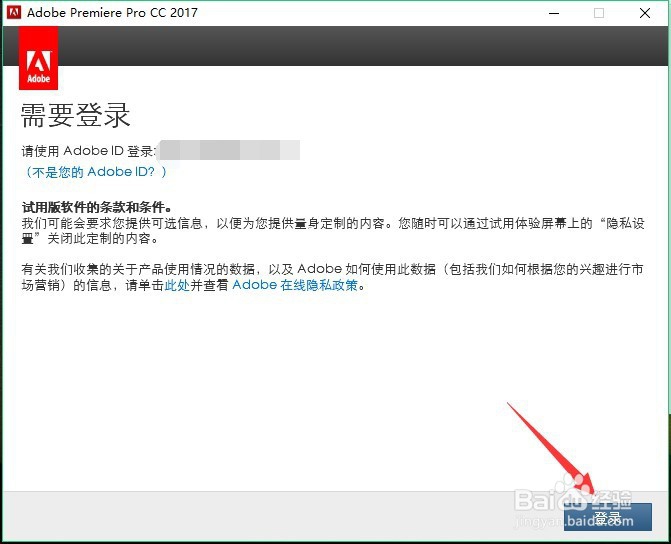Open the 此处 link
Image resolution: width=671 pixels, height=544 pixels.
click(177, 285)
